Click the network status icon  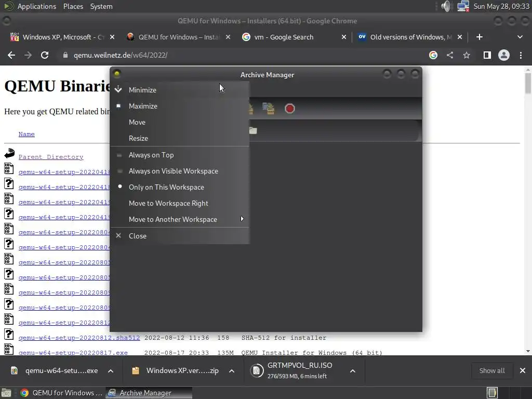pos(463,6)
